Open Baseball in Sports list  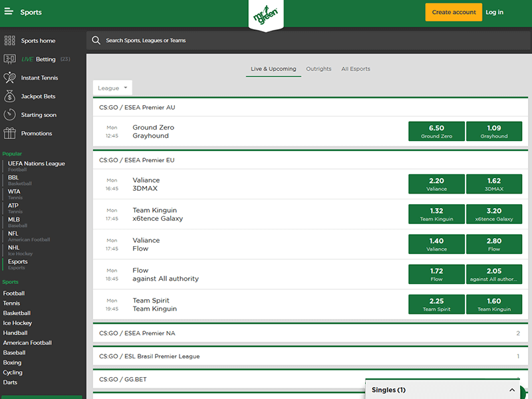14,352
